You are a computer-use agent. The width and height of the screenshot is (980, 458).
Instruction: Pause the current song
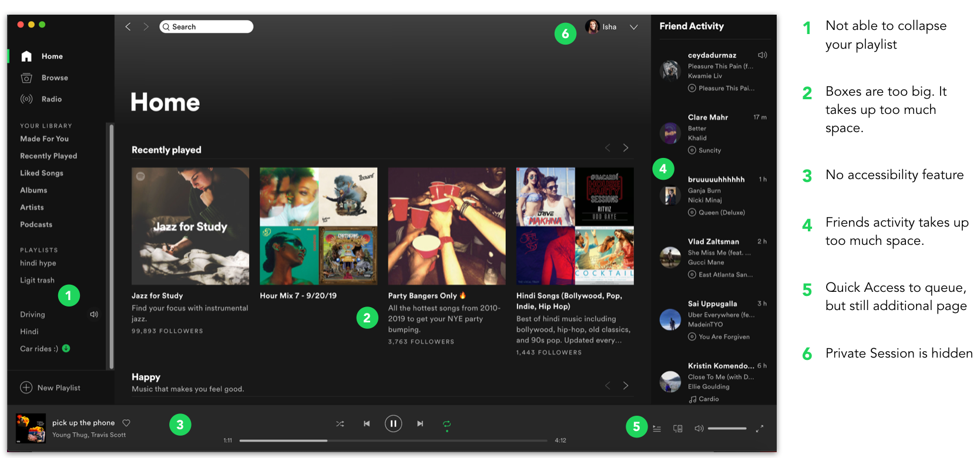tap(393, 423)
